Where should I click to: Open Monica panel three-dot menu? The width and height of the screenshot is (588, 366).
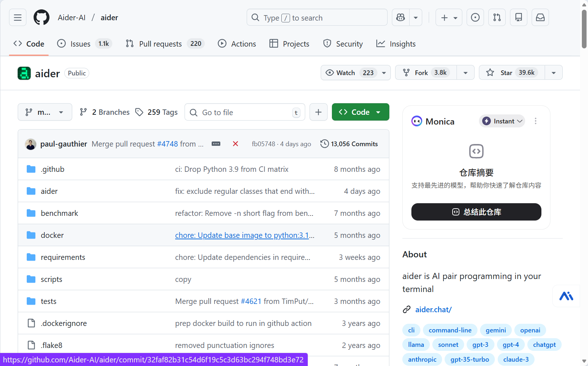pyautogui.click(x=536, y=121)
